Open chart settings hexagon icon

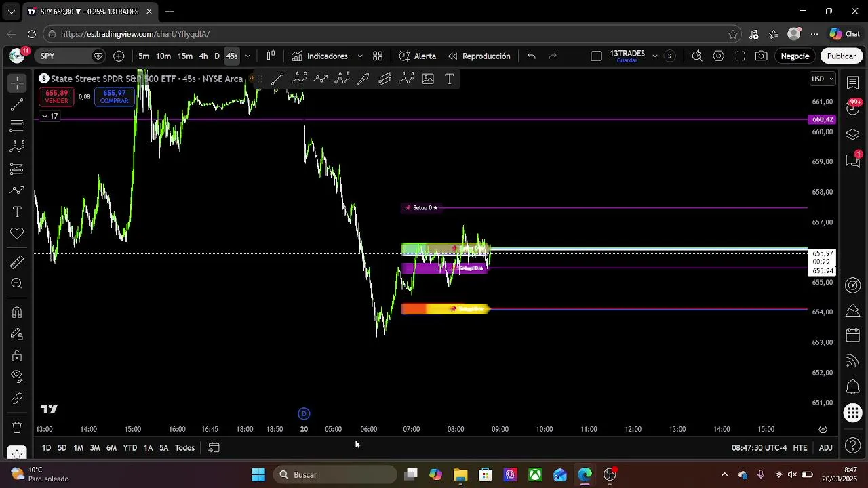point(719,56)
